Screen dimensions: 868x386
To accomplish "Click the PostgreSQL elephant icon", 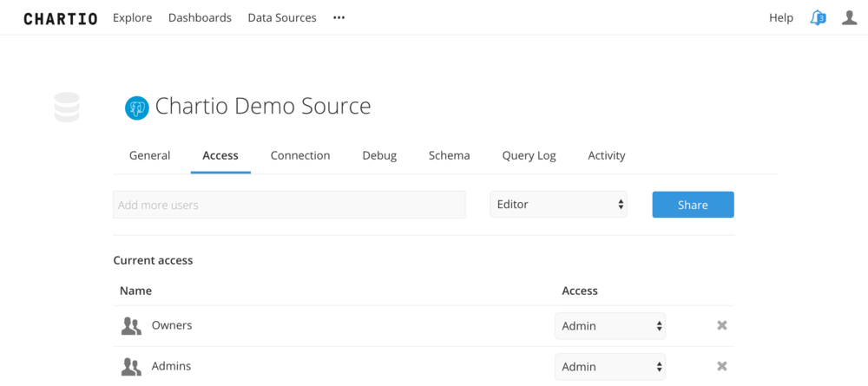I will click(x=137, y=108).
